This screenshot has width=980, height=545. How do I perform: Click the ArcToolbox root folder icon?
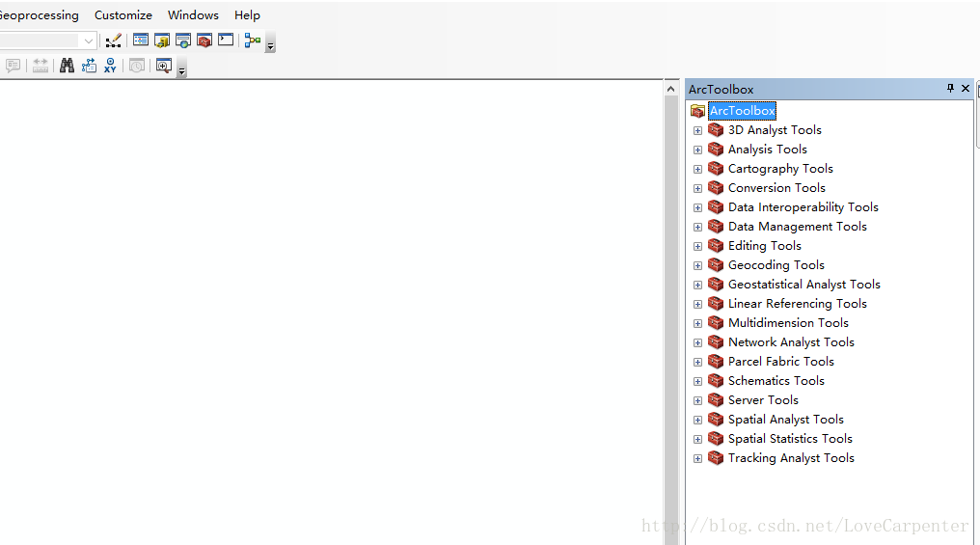[x=697, y=111]
